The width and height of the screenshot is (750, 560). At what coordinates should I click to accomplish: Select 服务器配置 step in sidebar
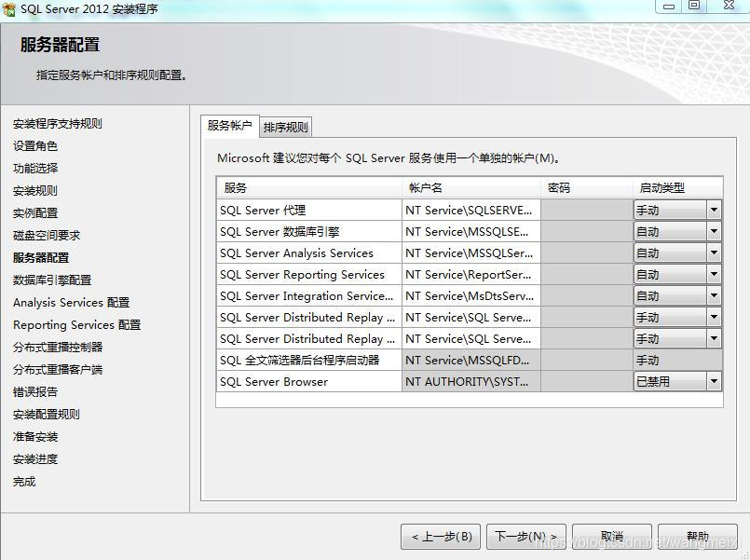coord(41,258)
